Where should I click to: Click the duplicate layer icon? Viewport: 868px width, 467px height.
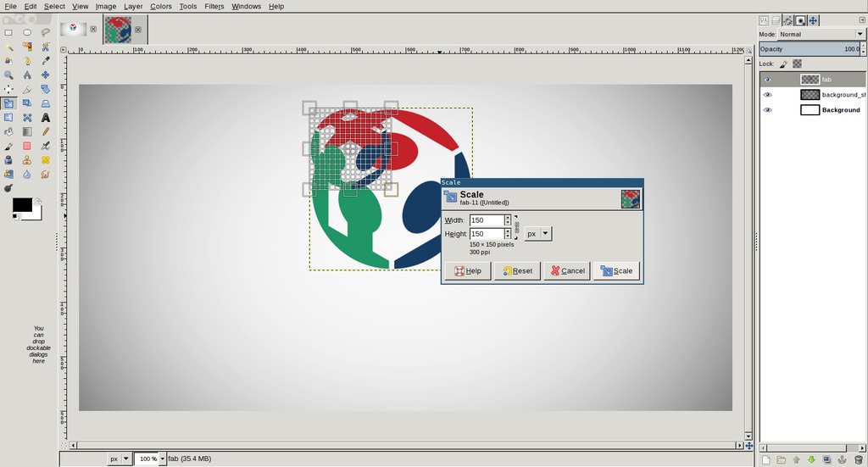(x=826, y=460)
